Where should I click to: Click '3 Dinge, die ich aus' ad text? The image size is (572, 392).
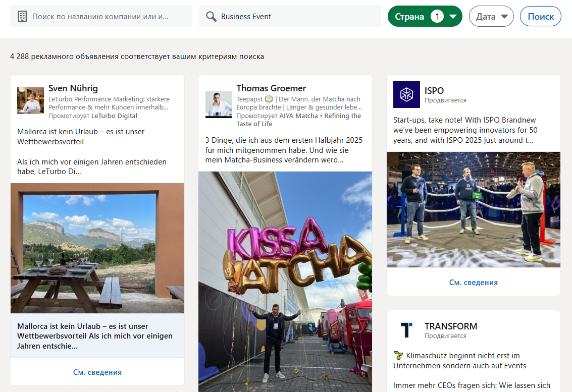(x=284, y=150)
